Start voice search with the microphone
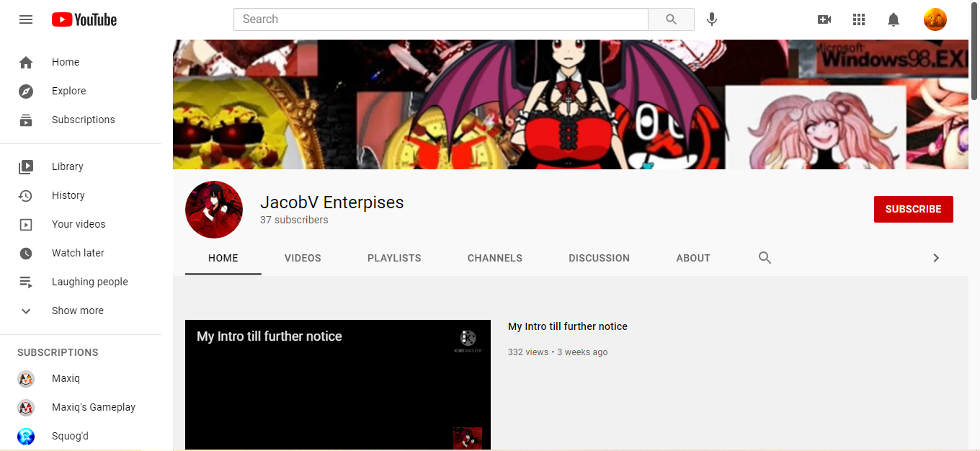 712,19
